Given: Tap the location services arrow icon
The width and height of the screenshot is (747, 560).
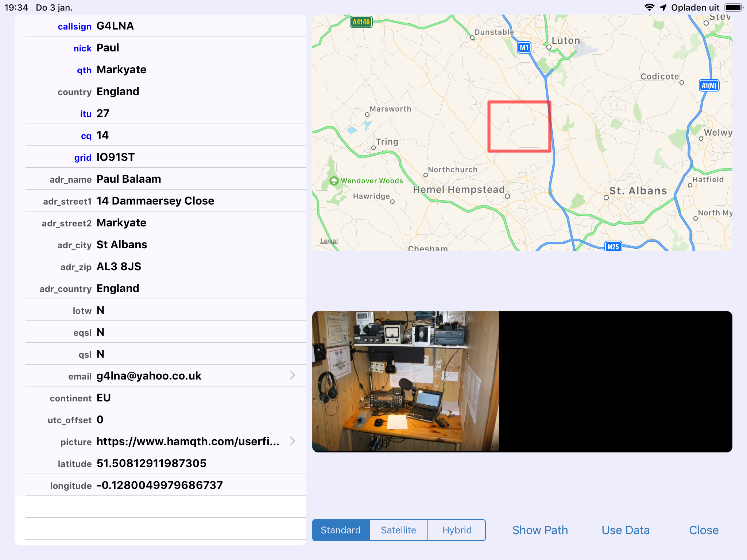Looking at the screenshot, I should click(x=663, y=7).
